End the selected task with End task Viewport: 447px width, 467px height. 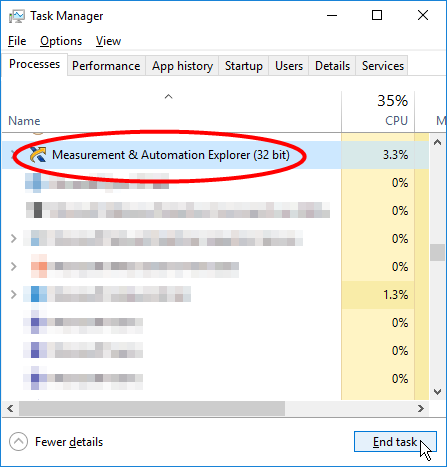[x=395, y=442]
